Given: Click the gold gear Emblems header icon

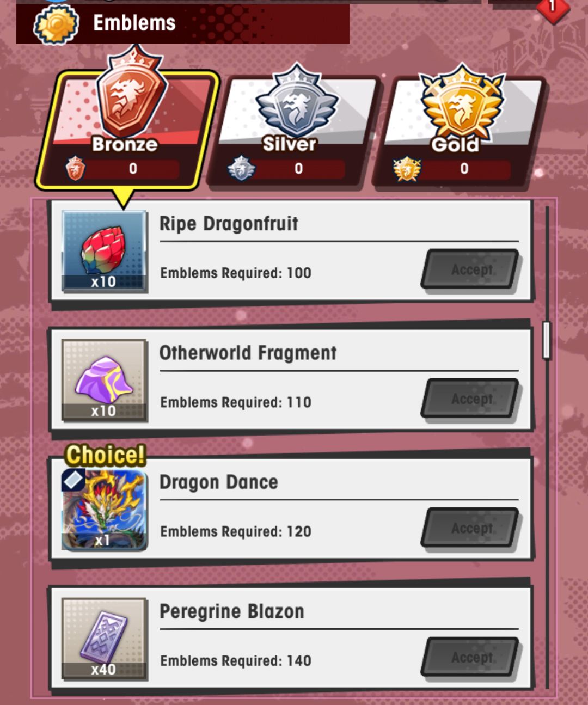Looking at the screenshot, I should 56,24.
